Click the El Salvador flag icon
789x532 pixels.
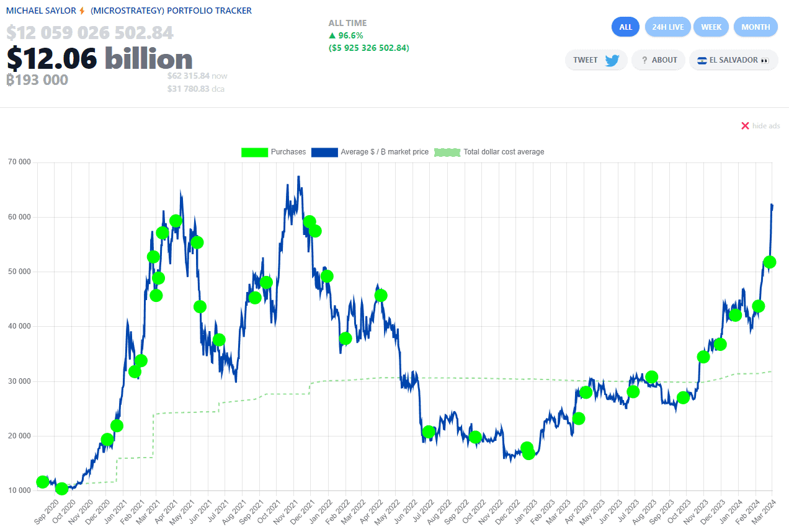coord(702,60)
